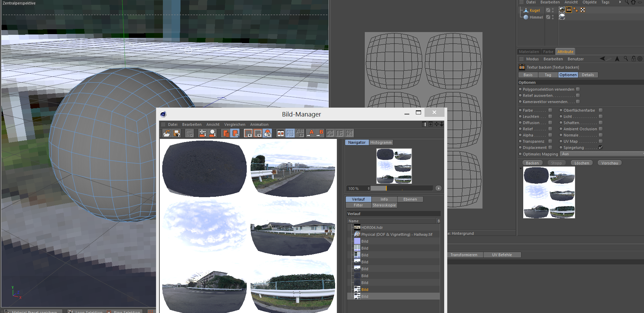Collapse the baked texture preview triangle

pos(520,169)
